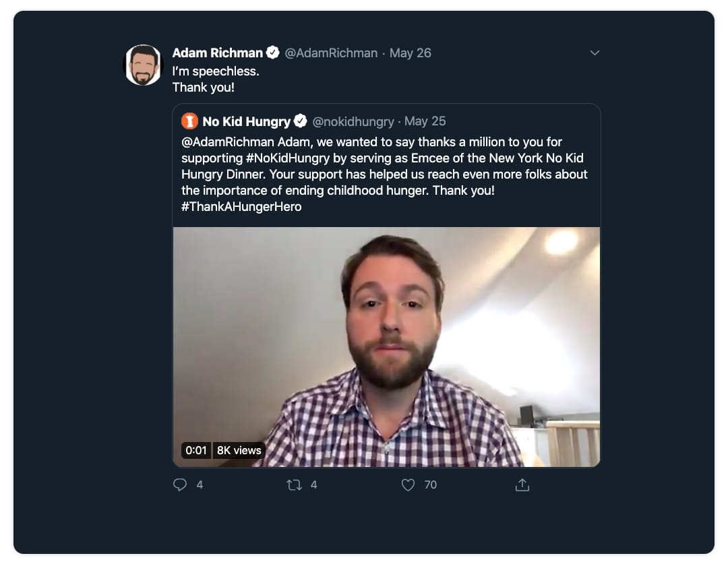Screen dimensions: 728x564
Task: Open the May 25 quoted tweet date
Action: point(425,121)
